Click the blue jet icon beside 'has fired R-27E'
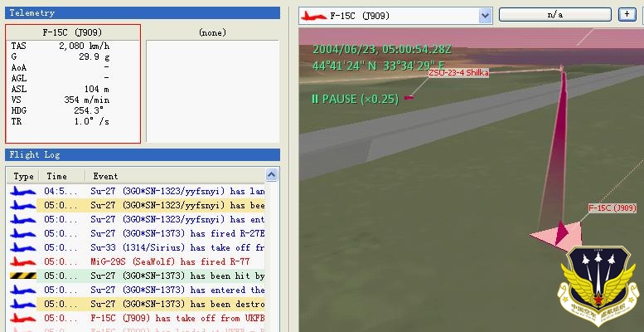The height and width of the screenshot is (332, 644). pyautogui.click(x=23, y=234)
